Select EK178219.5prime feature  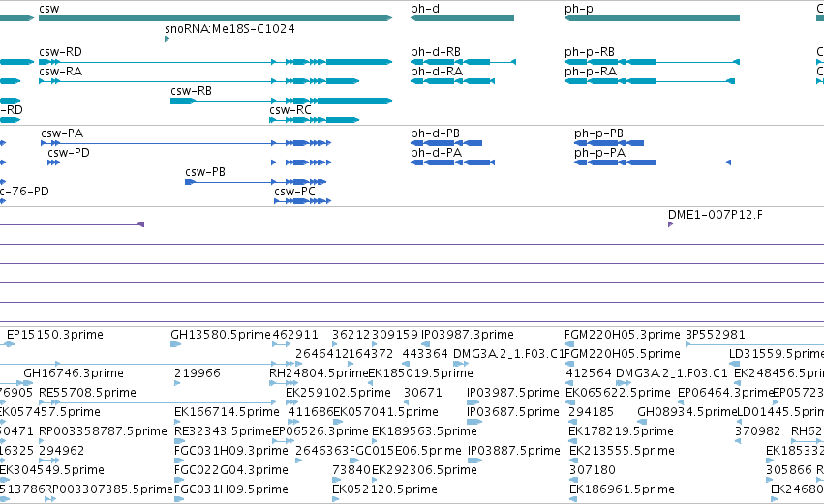point(622,431)
